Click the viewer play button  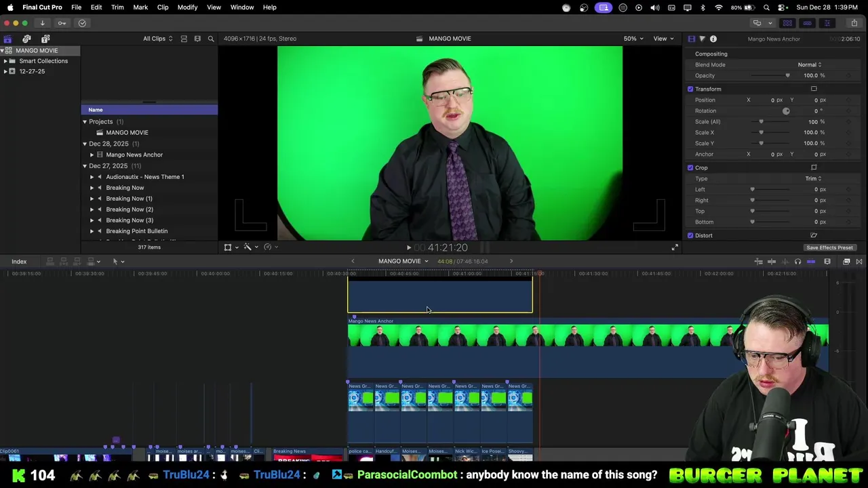click(408, 248)
